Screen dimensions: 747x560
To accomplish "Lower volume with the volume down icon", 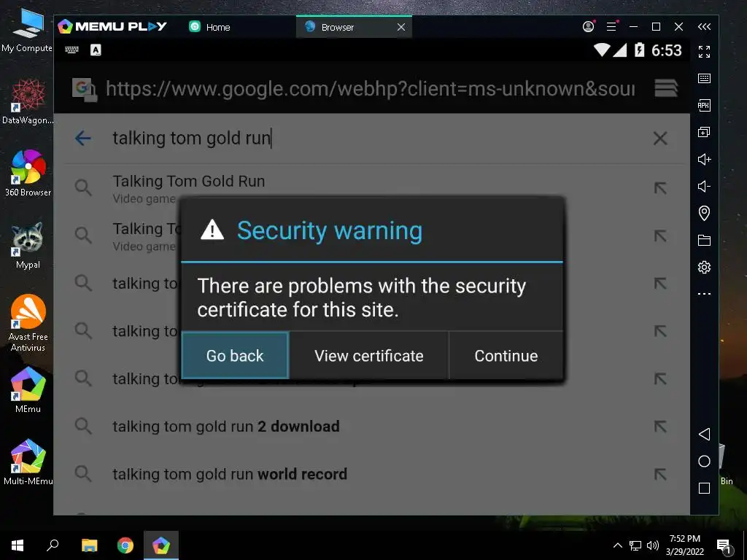I will click(704, 186).
